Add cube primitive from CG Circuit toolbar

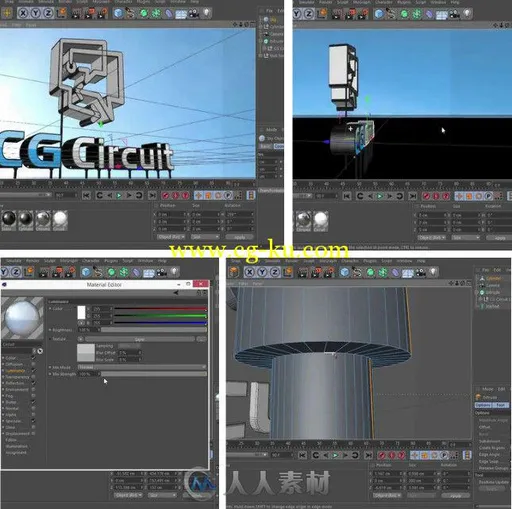point(118,14)
